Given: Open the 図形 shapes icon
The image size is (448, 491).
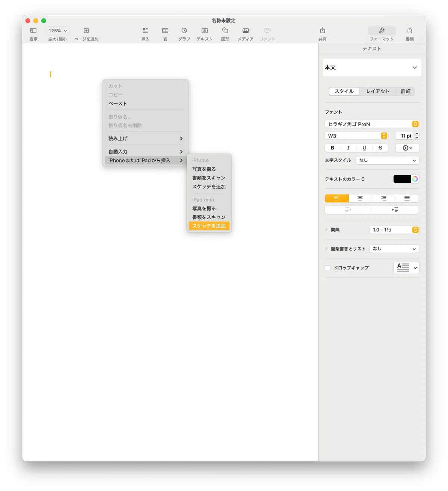Looking at the screenshot, I should pyautogui.click(x=225, y=31).
